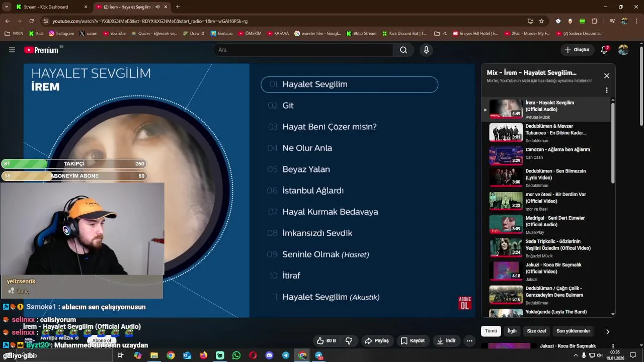Play Madrigal - Seni Dert Etmeler
The width and height of the screenshot is (644, 362).
[546, 225]
